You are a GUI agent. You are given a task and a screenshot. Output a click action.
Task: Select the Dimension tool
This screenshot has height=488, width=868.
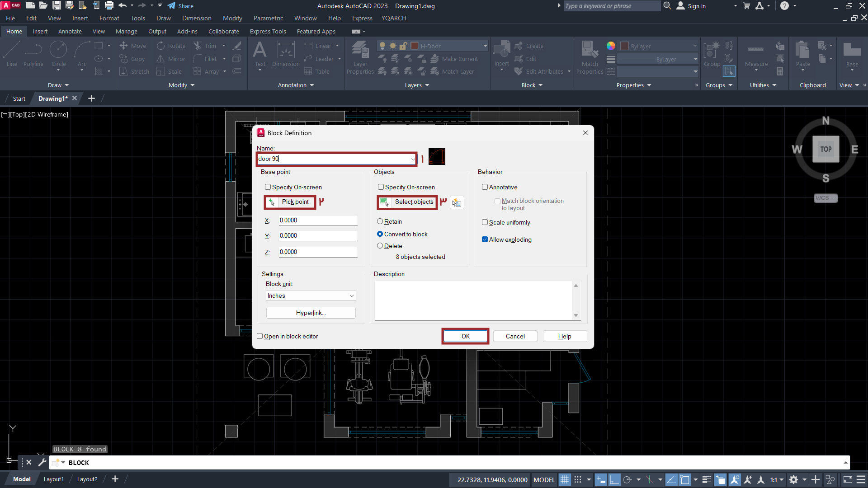286,53
